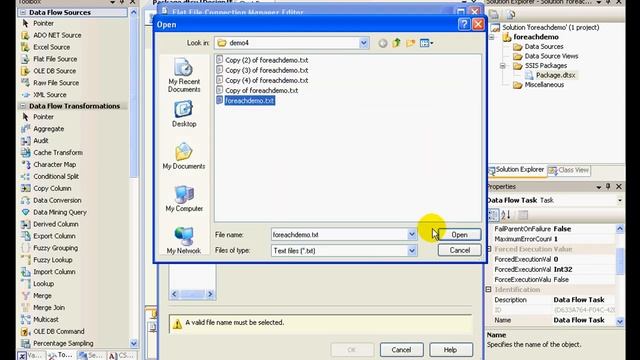Select the Merge Join transformation
This screenshot has height=360, width=640.
coord(49,307)
